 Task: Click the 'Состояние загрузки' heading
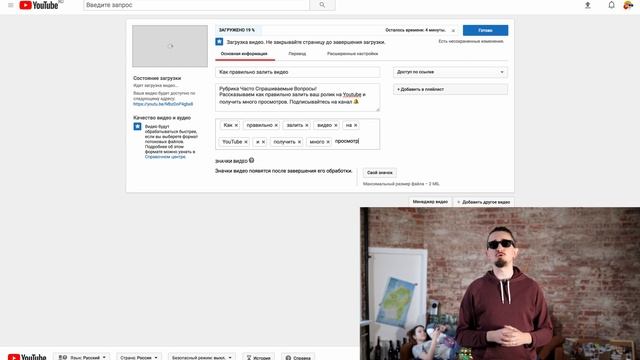coord(157,78)
